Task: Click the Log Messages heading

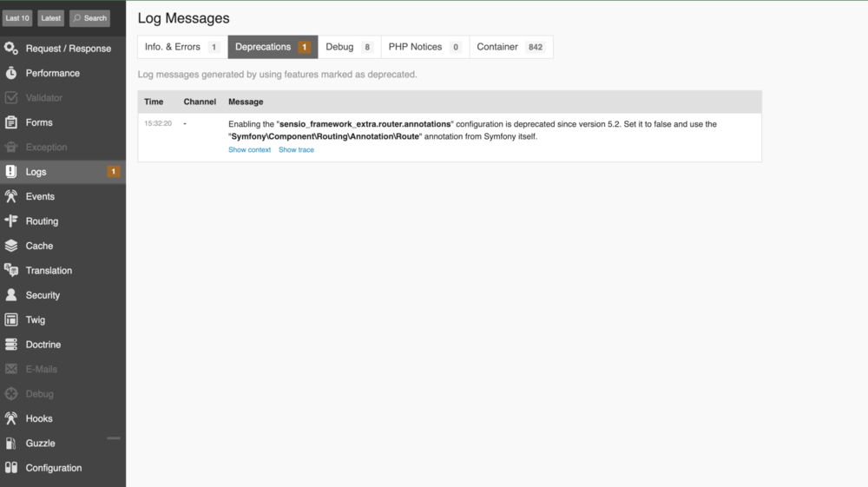Action: [x=184, y=18]
